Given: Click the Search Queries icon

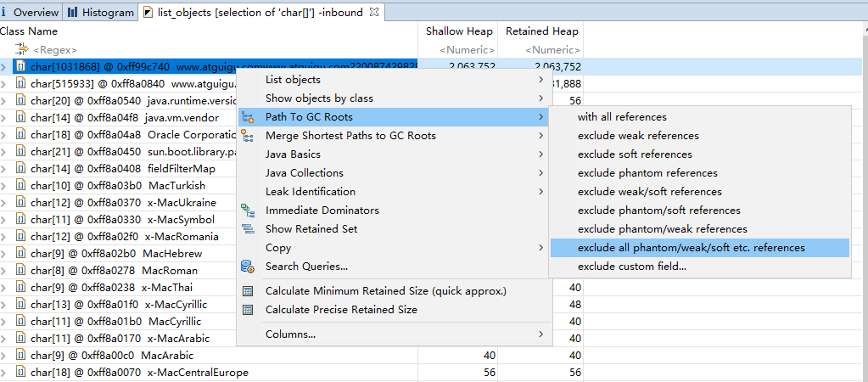Looking at the screenshot, I should pos(248,267).
